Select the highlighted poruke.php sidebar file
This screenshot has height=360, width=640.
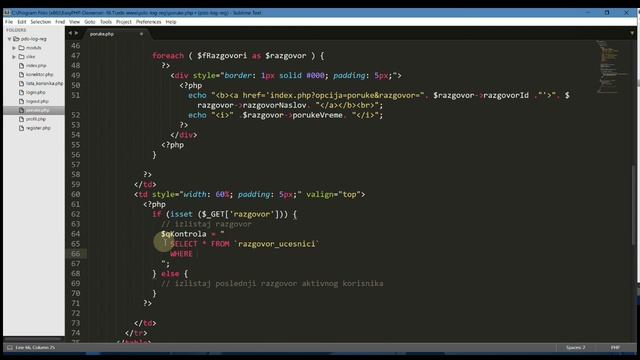(x=34, y=110)
